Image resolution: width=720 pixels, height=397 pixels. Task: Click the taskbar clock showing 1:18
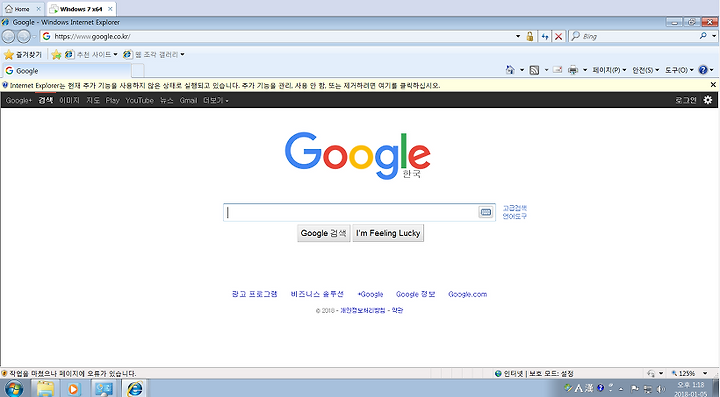(691, 389)
